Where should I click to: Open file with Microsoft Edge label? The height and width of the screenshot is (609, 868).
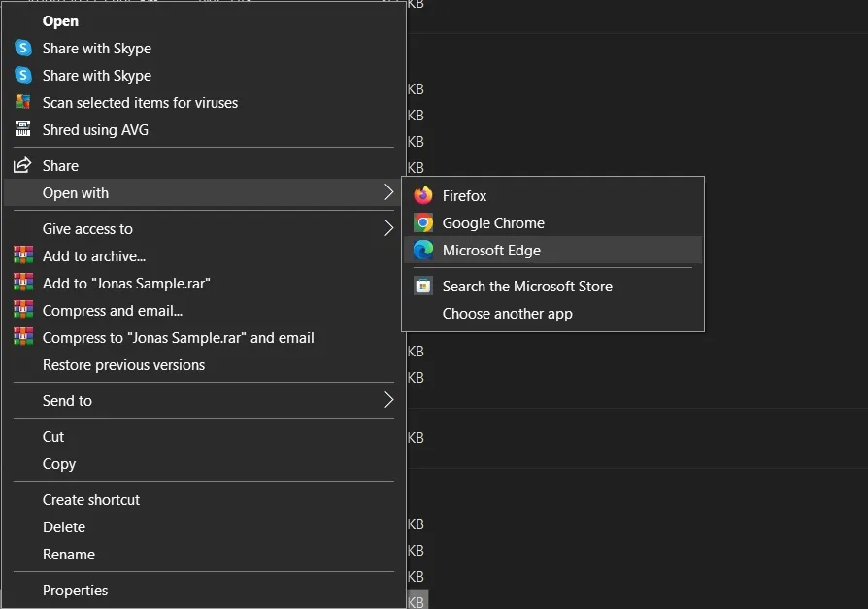tap(491, 251)
